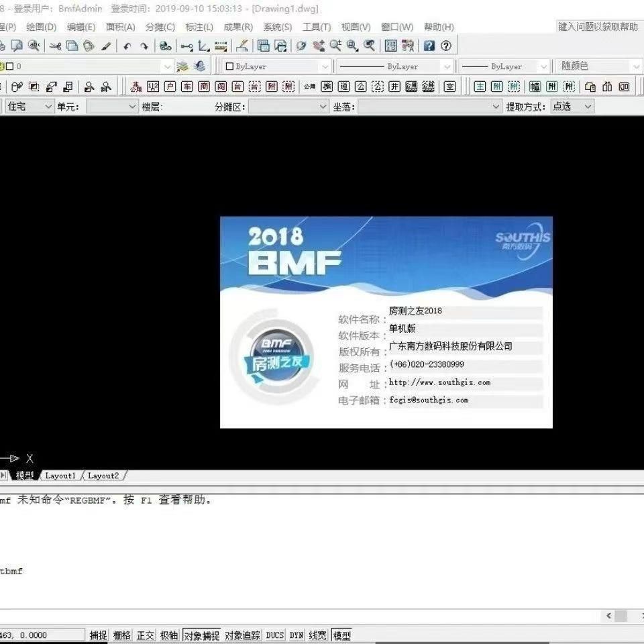Select the 幢 building icon
Screen dimensions: 644x644
[x=535, y=87]
